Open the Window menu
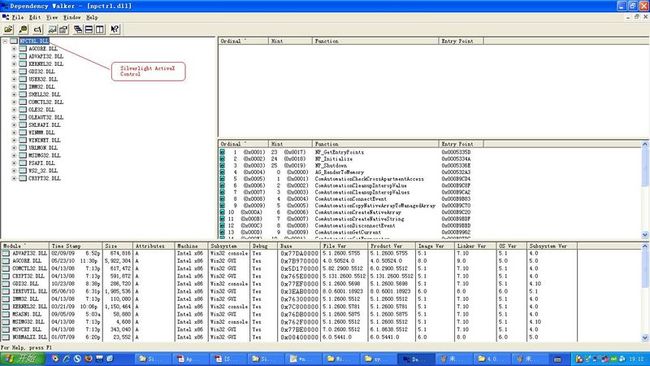This screenshot has height=366, width=650. click(x=72, y=17)
